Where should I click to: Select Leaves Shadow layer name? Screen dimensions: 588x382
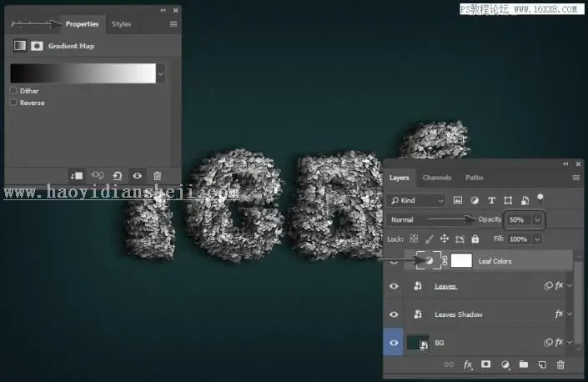coord(458,314)
